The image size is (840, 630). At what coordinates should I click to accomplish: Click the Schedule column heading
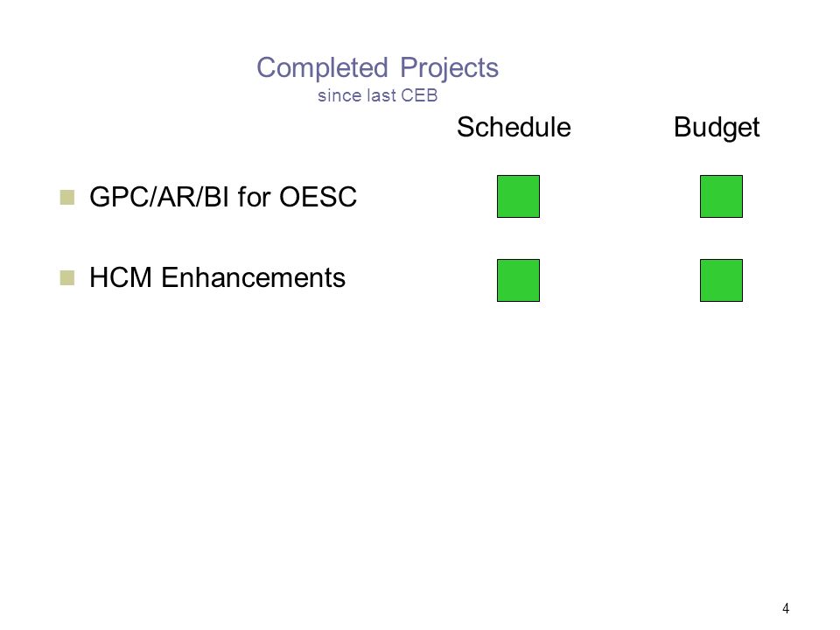[x=514, y=128]
